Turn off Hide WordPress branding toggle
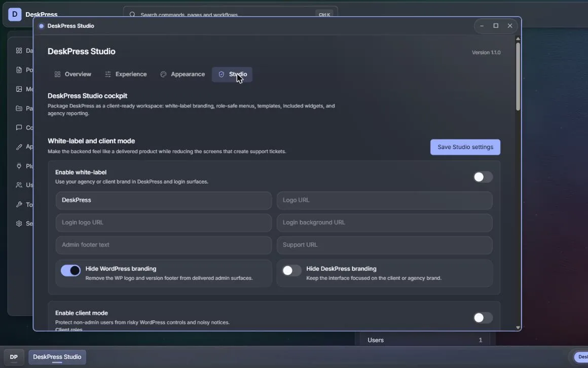 (70, 271)
